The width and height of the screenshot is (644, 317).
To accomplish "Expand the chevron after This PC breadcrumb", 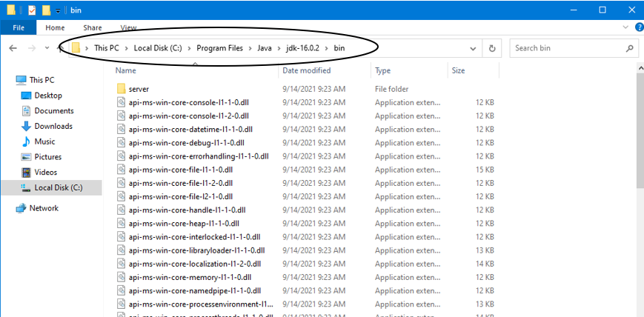I will pyautogui.click(x=127, y=48).
